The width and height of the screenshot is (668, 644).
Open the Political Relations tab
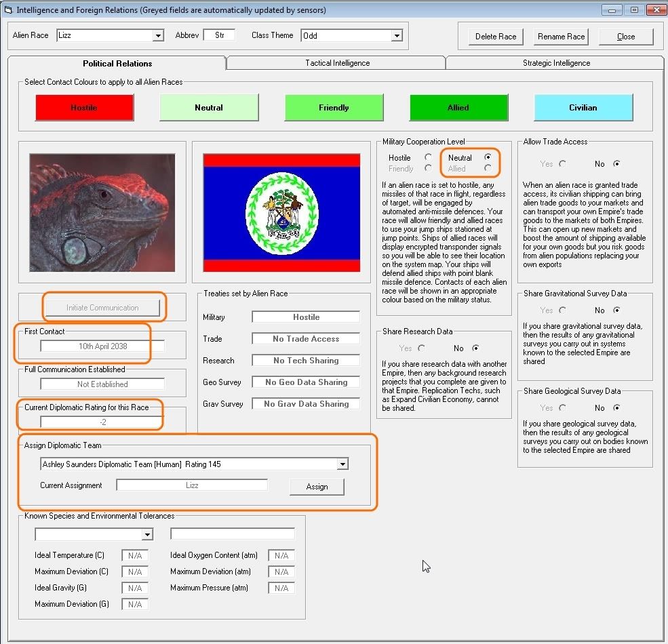(117, 64)
